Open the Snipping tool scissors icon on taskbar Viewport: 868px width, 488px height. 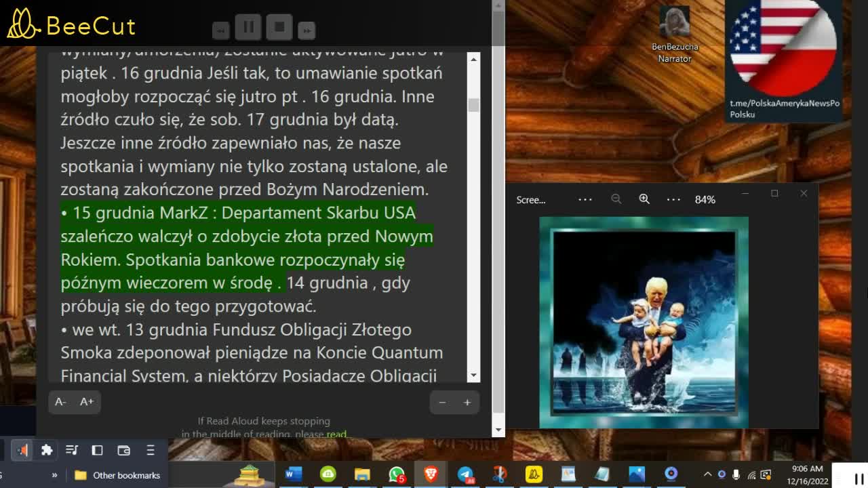pos(500,474)
